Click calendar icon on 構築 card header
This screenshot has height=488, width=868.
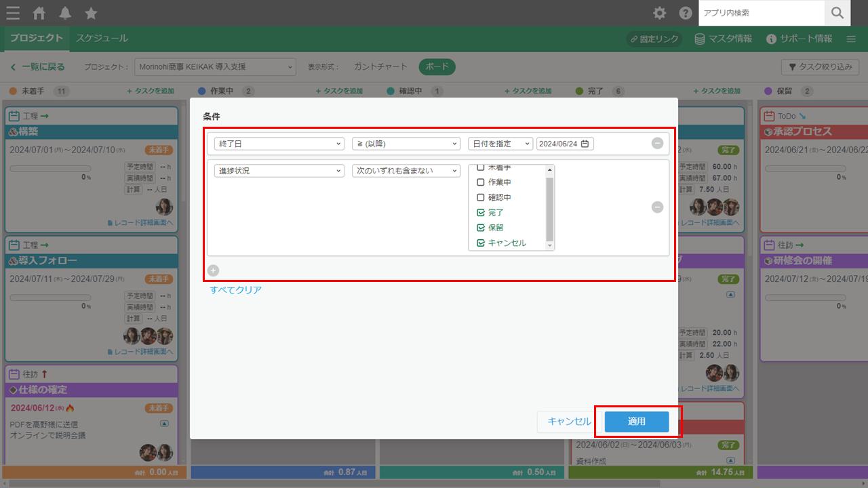coord(14,116)
